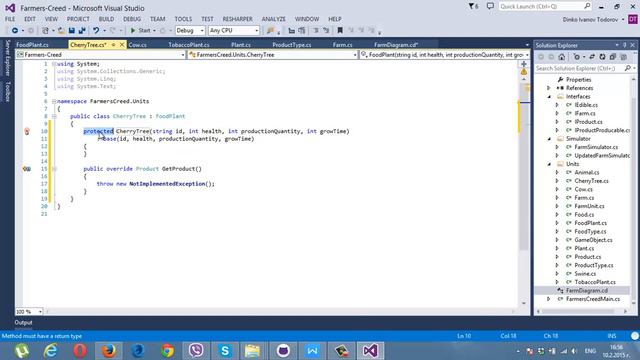Click the Solution Explorer horizontal scrollbar
The width and height of the screenshot is (640, 360).
pyautogui.click(x=582, y=311)
